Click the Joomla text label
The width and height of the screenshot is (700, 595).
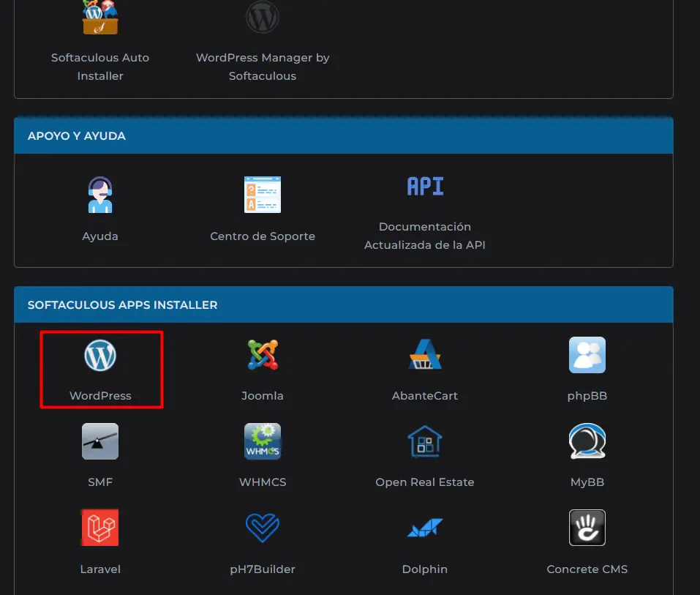[263, 396]
